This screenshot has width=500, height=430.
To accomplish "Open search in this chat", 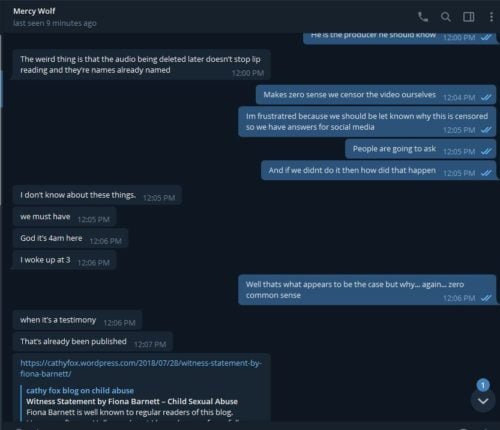I will [x=446, y=17].
